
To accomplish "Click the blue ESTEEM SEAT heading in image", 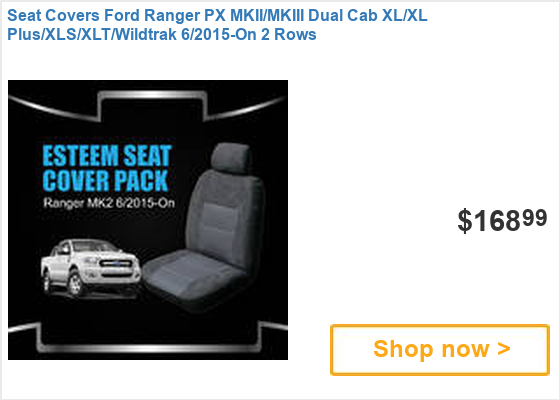I will (107, 156).
